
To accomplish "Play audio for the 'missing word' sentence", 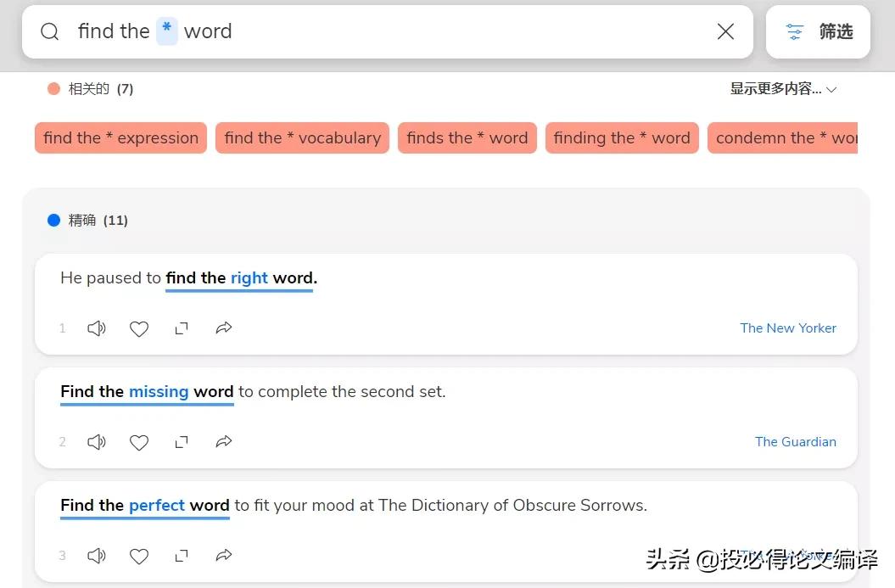I will (97, 442).
